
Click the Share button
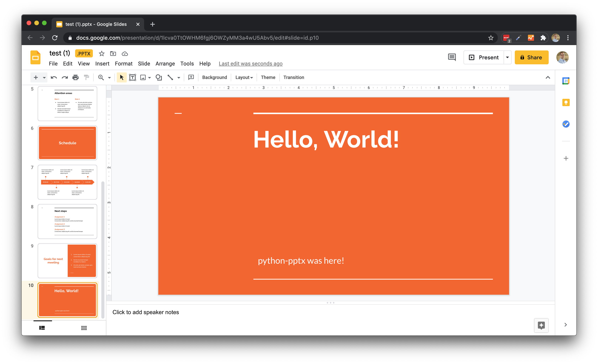(532, 57)
